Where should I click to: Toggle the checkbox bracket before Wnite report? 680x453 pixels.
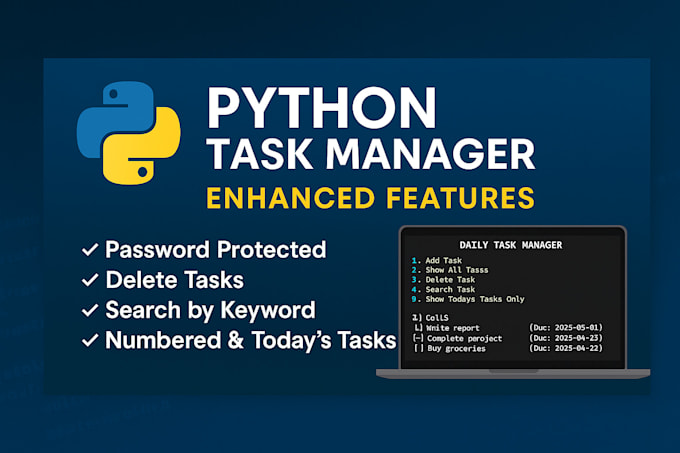418,328
